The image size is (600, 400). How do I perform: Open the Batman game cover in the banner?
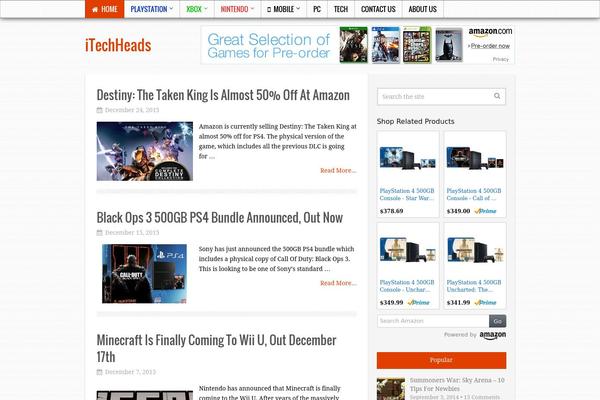pos(449,45)
